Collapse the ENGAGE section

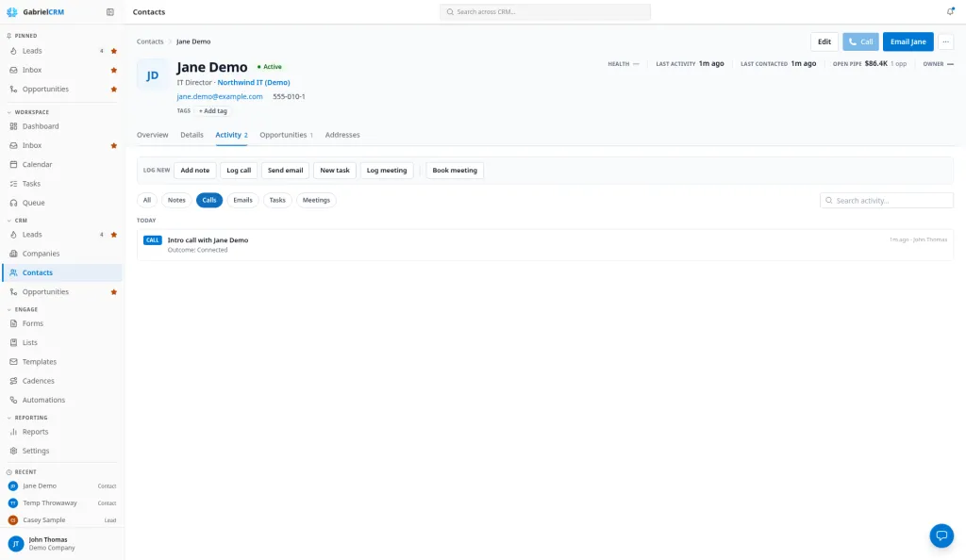[x=23, y=309]
